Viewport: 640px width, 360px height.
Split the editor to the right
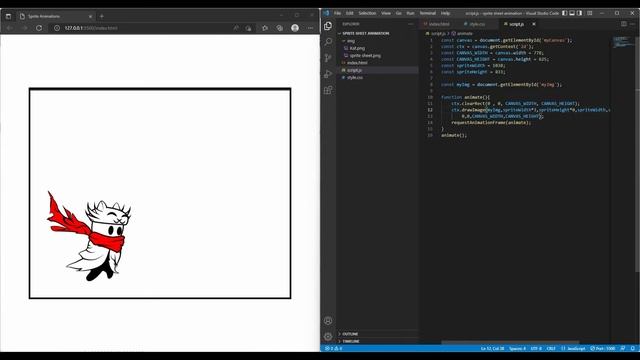[x=624, y=24]
